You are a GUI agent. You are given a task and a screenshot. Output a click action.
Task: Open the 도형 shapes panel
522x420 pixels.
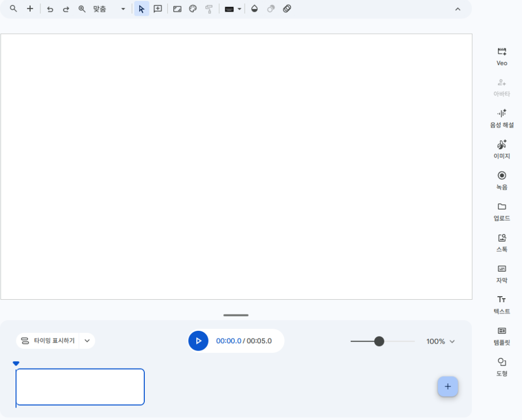coord(502,366)
